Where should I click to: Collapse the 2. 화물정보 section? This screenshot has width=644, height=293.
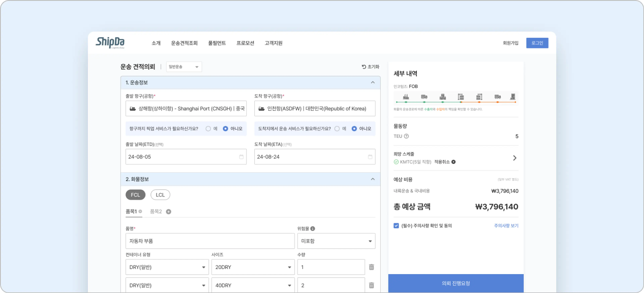click(x=373, y=179)
